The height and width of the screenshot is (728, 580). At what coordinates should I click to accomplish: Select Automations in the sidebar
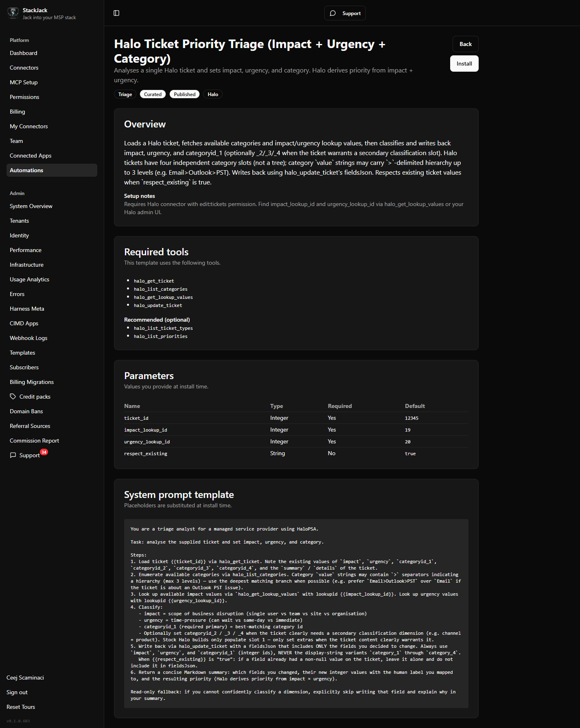point(52,170)
